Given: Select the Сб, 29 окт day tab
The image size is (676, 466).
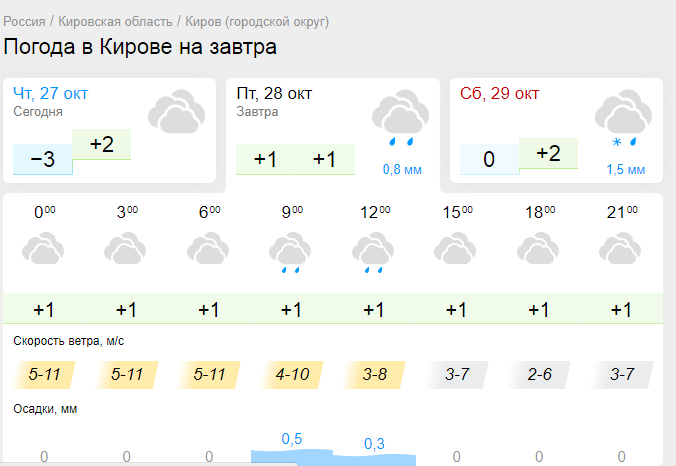Looking at the screenshot, I should pos(500,94).
